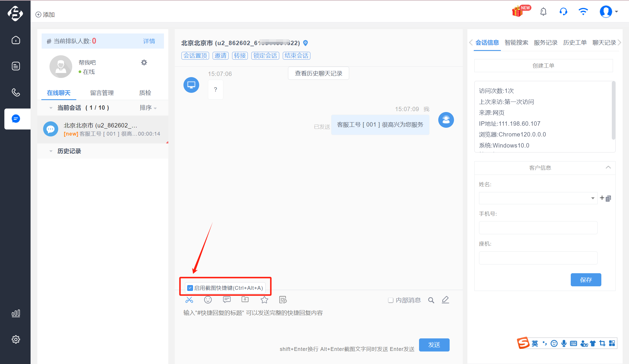629x364 pixels.
Task: Open the emoji picker smiley icon
Action: (x=208, y=300)
